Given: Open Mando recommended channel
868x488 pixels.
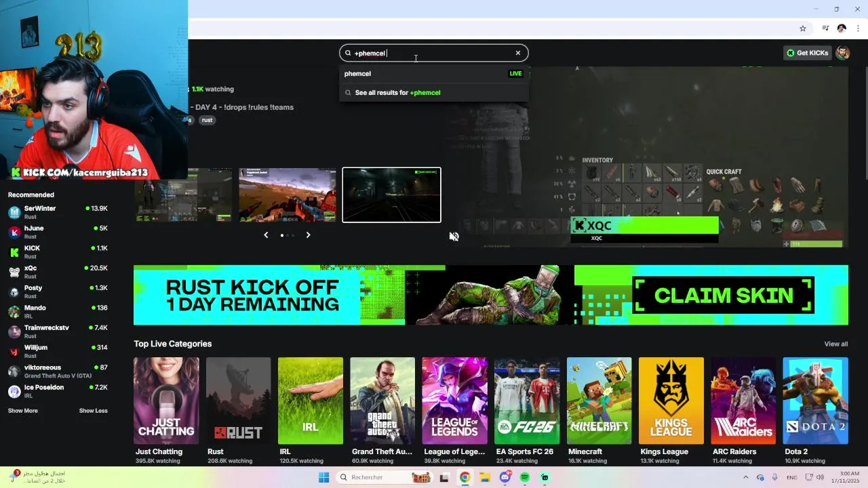Looking at the screenshot, I should point(58,312).
